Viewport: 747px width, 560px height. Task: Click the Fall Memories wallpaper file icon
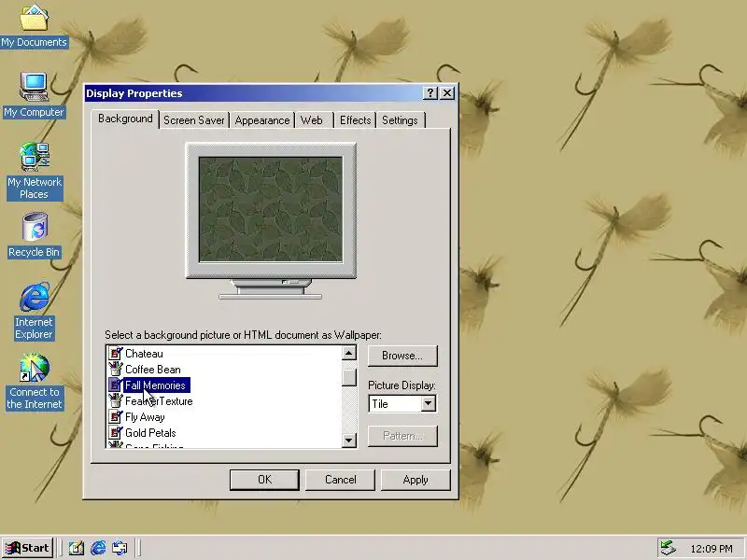115,385
